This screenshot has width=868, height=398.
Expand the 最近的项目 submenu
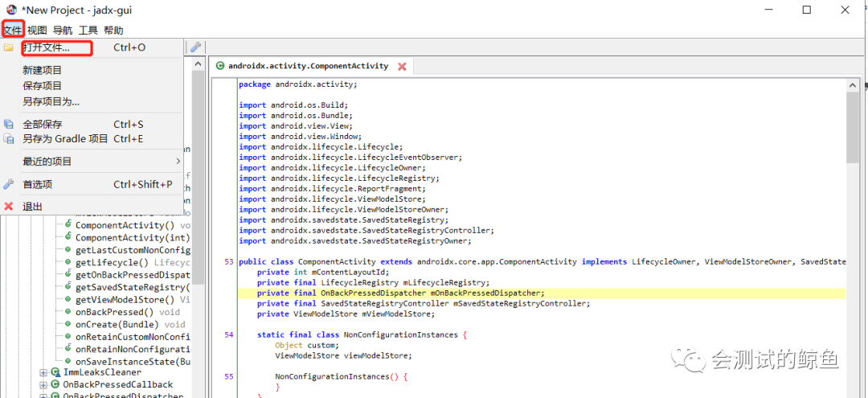click(92, 162)
